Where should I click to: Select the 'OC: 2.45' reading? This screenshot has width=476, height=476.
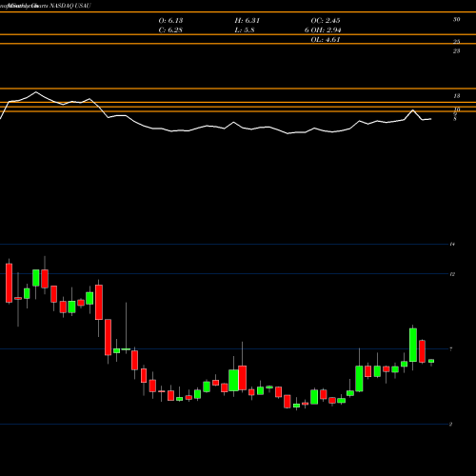(326, 21)
